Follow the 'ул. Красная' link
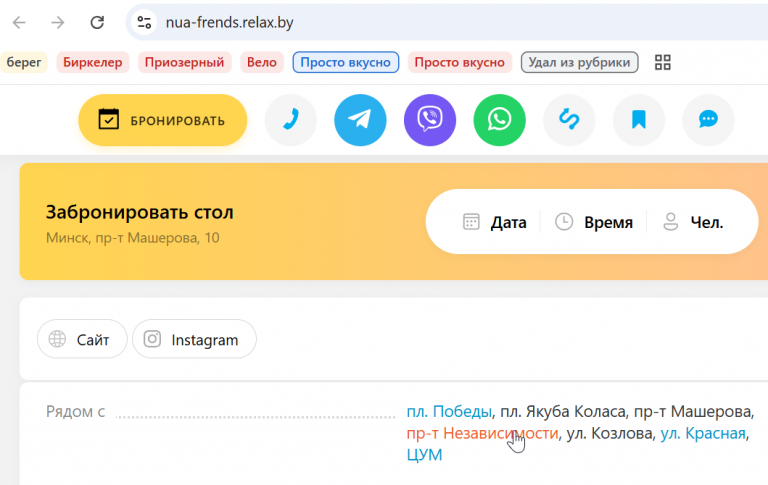This screenshot has width=768, height=485. (703, 433)
